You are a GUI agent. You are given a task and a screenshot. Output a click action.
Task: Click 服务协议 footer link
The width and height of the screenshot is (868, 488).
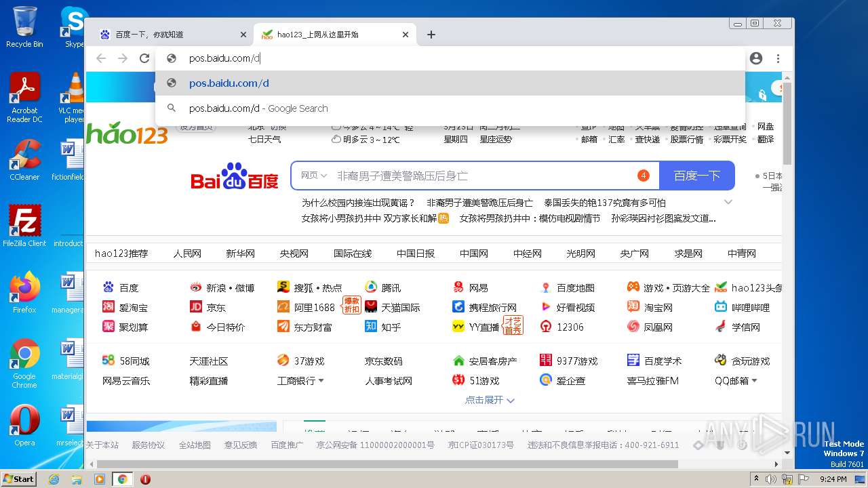[x=149, y=445]
